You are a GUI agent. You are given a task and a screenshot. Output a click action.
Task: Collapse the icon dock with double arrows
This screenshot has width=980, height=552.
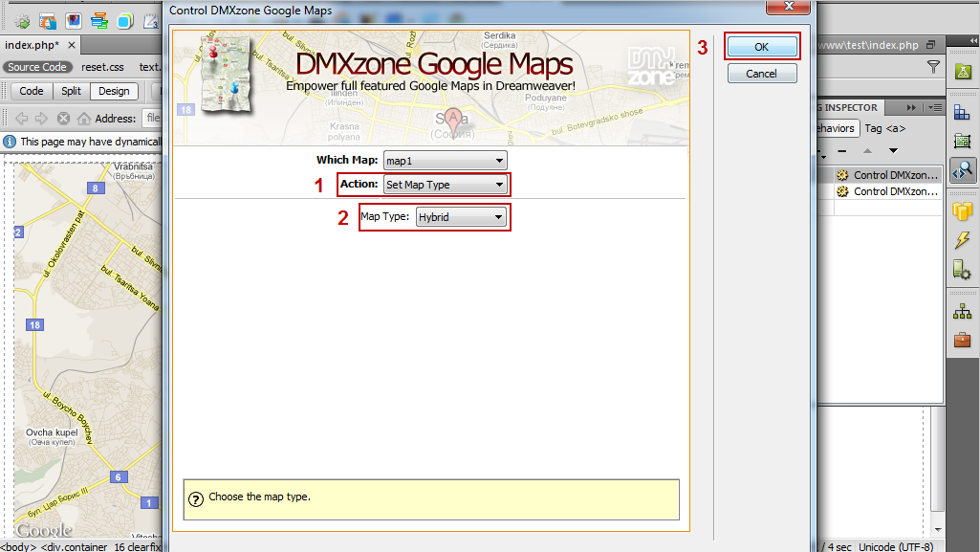pos(973,40)
